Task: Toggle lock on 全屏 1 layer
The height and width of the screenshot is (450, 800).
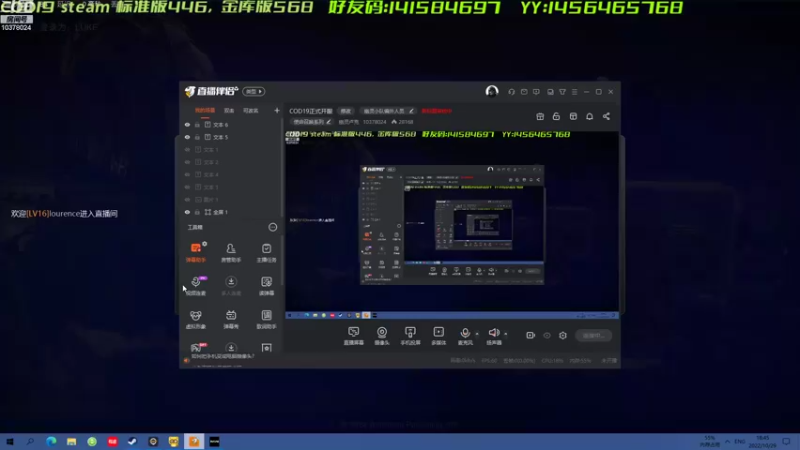Action: pos(197,212)
